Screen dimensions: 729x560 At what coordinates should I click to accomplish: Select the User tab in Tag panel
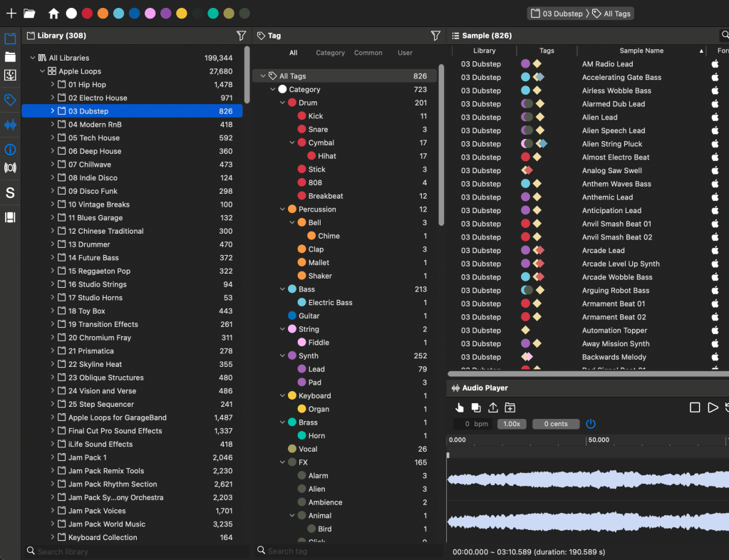(405, 53)
